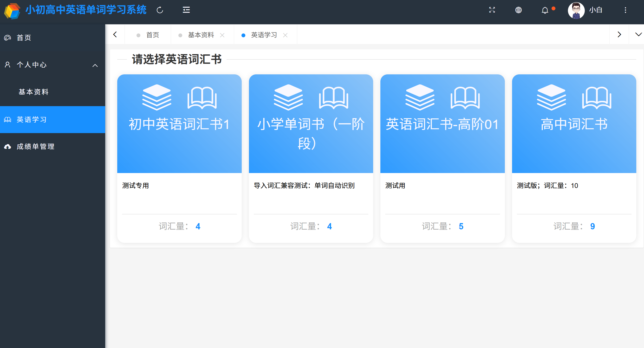This screenshot has width=644, height=348.
Task: Collapse the sidebar using the indent icon
Action: coord(186,10)
